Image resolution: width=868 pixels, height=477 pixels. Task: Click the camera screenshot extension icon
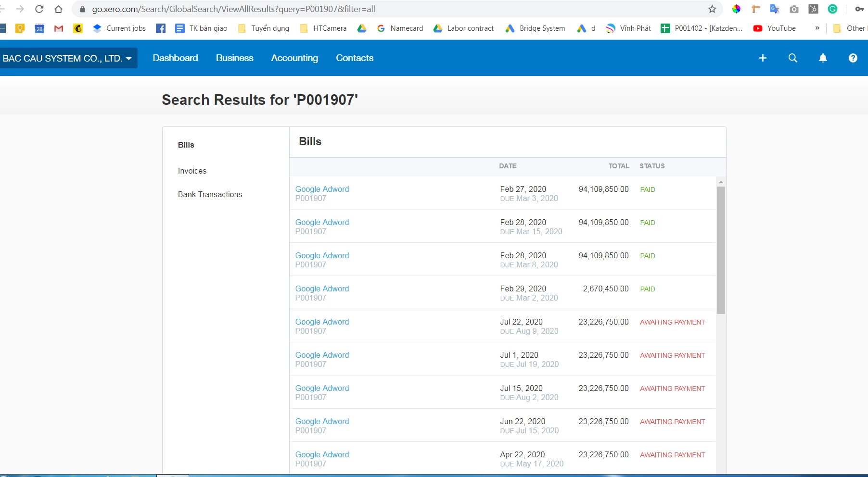[794, 9]
